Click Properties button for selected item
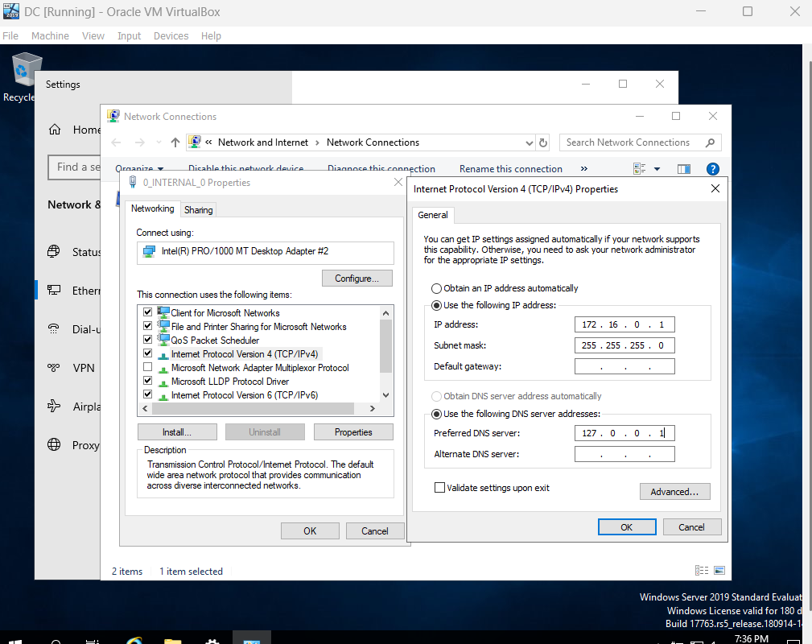 coord(353,432)
